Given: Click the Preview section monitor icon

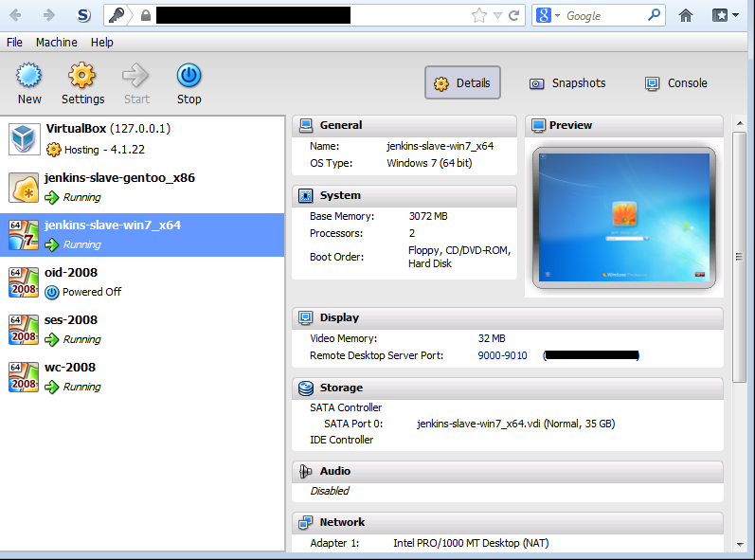Looking at the screenshot, I should pyautogui.click(x=538, y=126).
